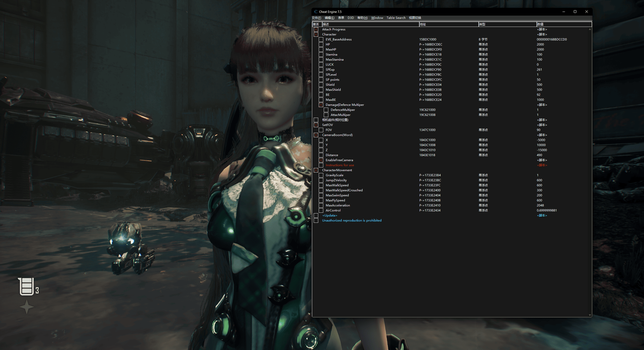644x350 pixels.
Task: Sort by the 描述 column header
Action: point(370,24)
